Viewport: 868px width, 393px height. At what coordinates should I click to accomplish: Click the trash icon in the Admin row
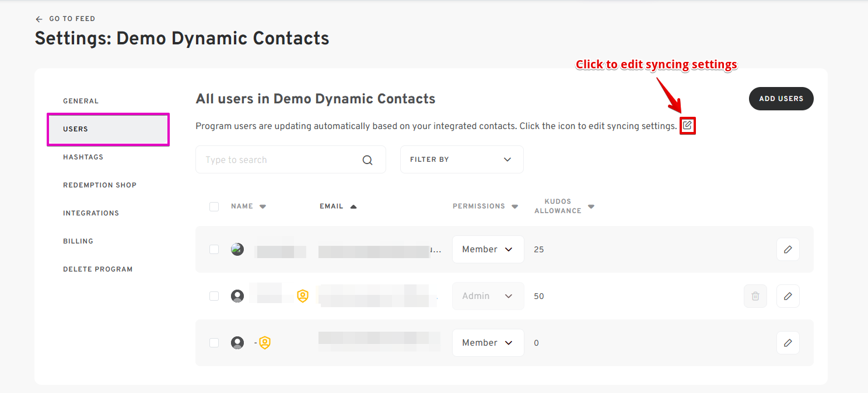point(755,296)
